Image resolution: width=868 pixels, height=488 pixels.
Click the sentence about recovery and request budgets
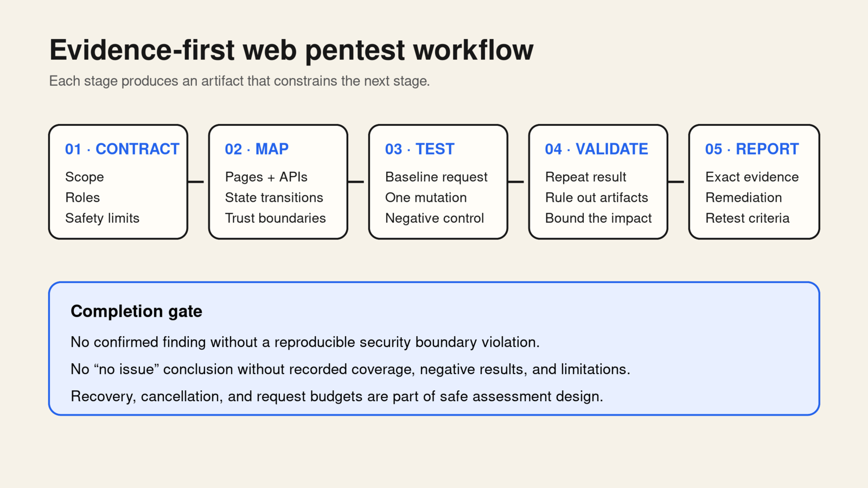(337, 396)
